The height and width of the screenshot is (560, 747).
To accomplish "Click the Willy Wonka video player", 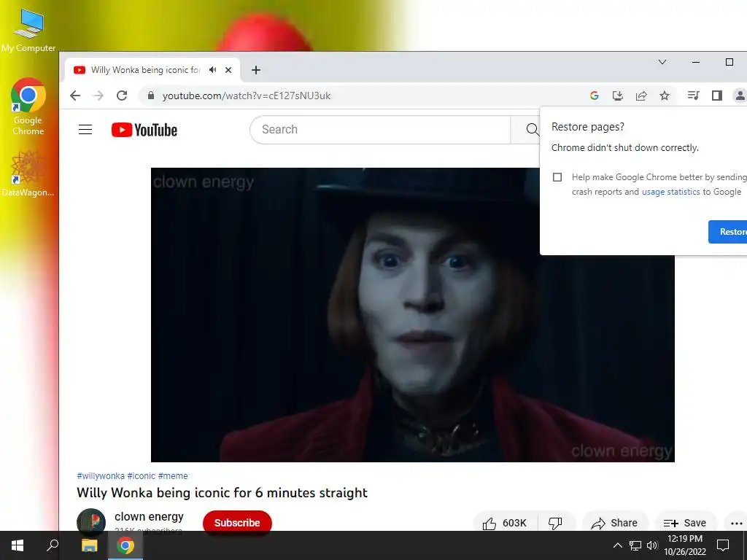I will pyautogui.click(x=413, y=315).
